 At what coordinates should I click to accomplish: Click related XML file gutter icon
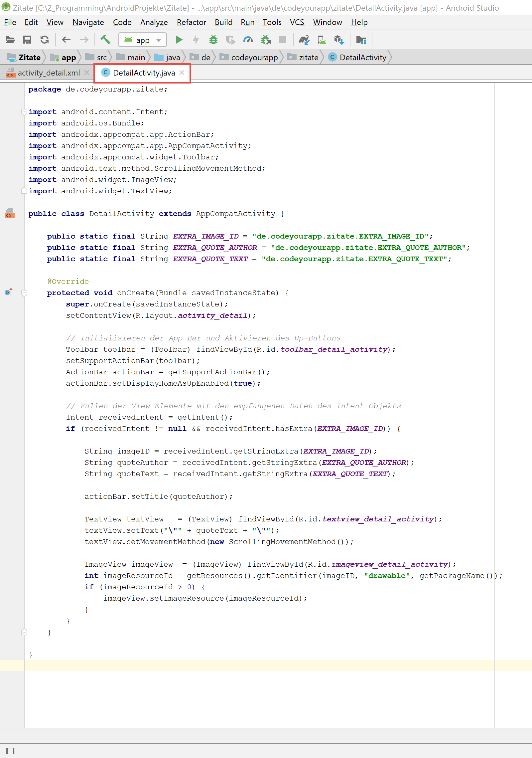[9, 213]
